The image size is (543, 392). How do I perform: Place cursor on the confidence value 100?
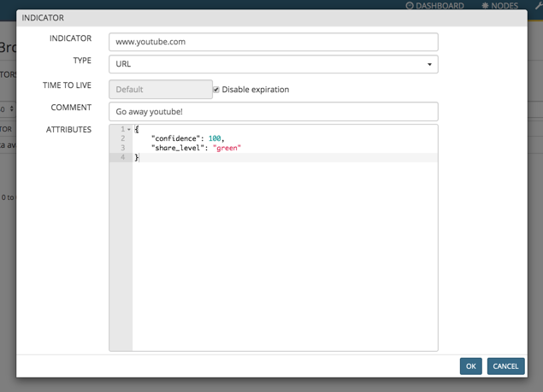[215, 138]
